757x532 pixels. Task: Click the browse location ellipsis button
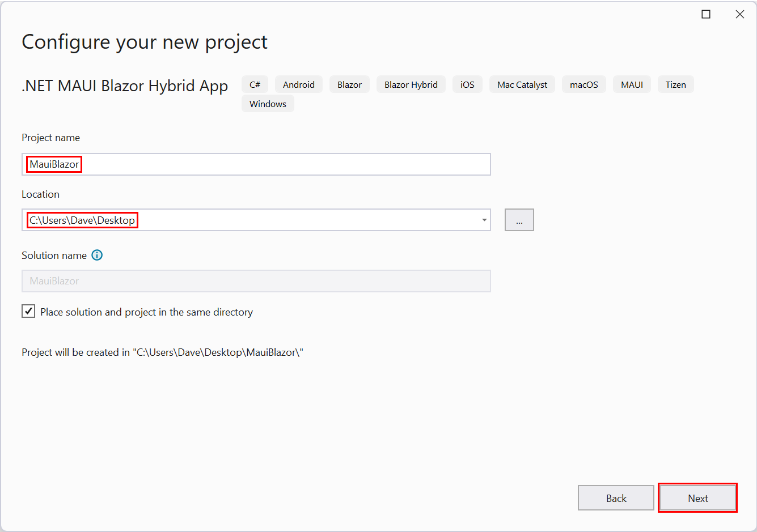pos(519,220)
